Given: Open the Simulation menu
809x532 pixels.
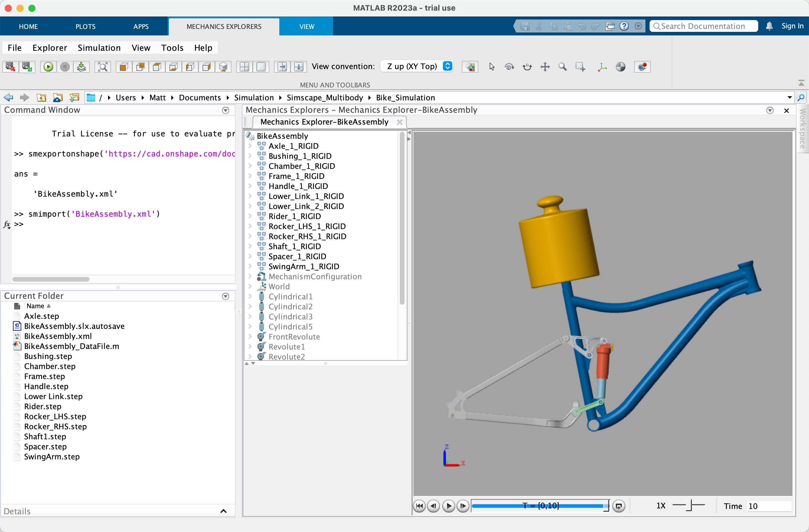Looking at the screenshot, I should (99, 48).
